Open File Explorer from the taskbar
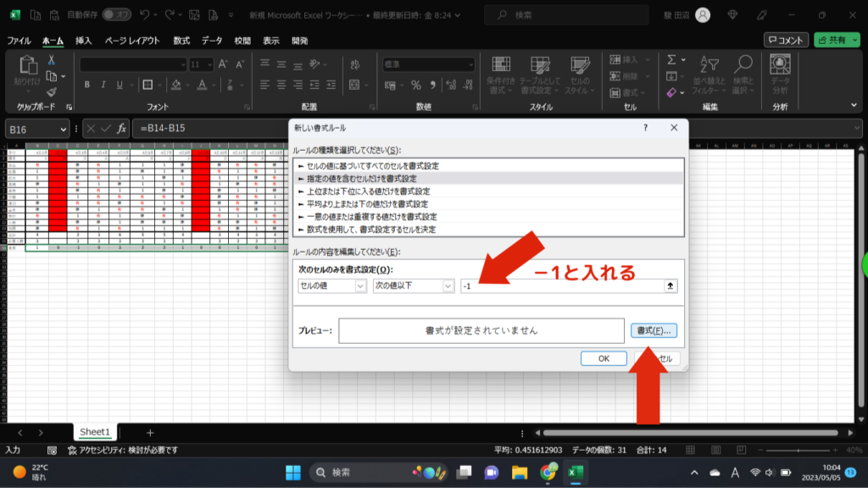This screenshot has height=488, width=868. 520,473
